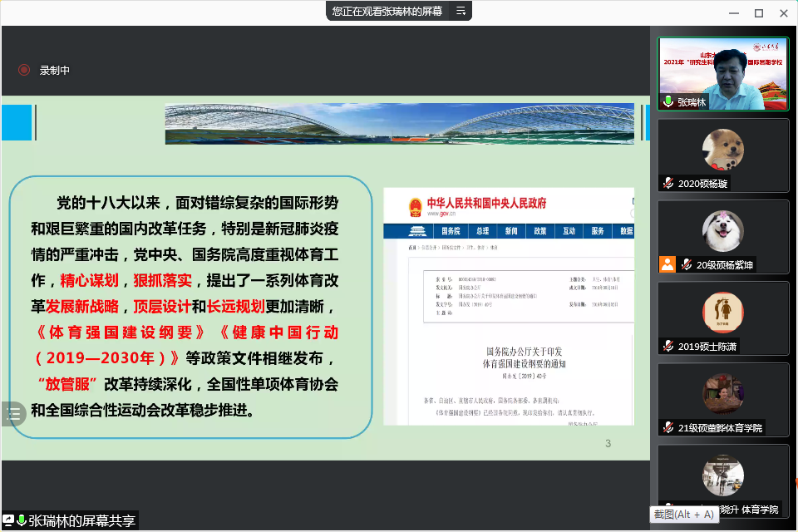Select 张瑞林's video thumbnail

pos(722,73)
